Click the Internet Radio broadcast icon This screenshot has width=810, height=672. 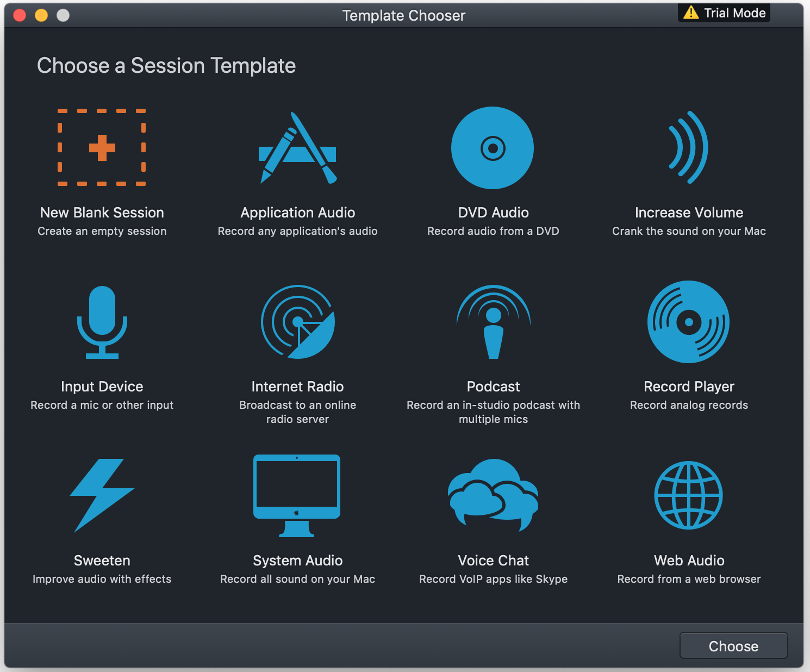(297, 322)
